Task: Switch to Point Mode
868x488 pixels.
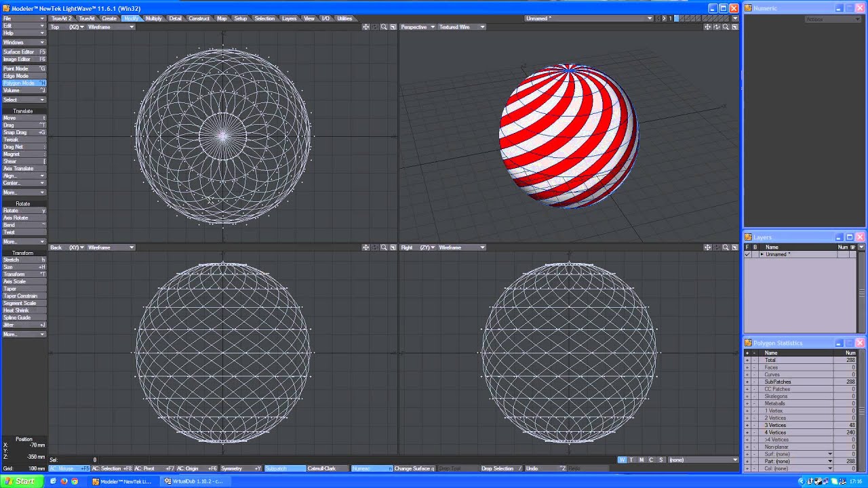Action: pyautogui.click(x=24, y=68)
